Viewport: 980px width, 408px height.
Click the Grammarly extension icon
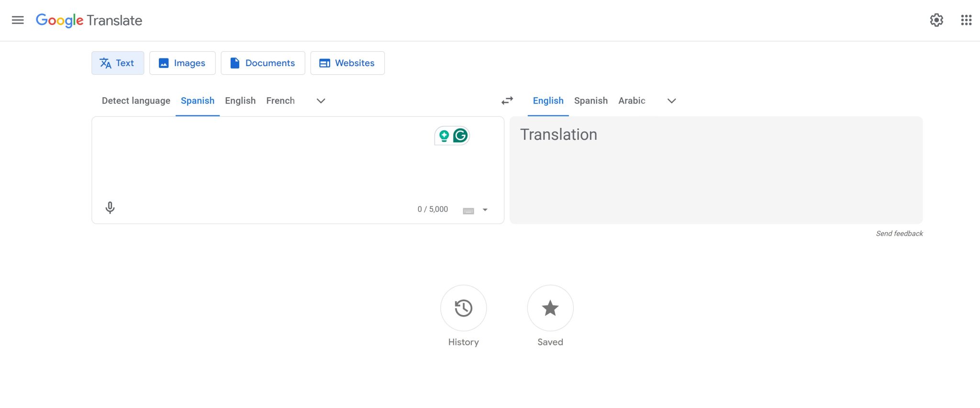coord(460,136)
